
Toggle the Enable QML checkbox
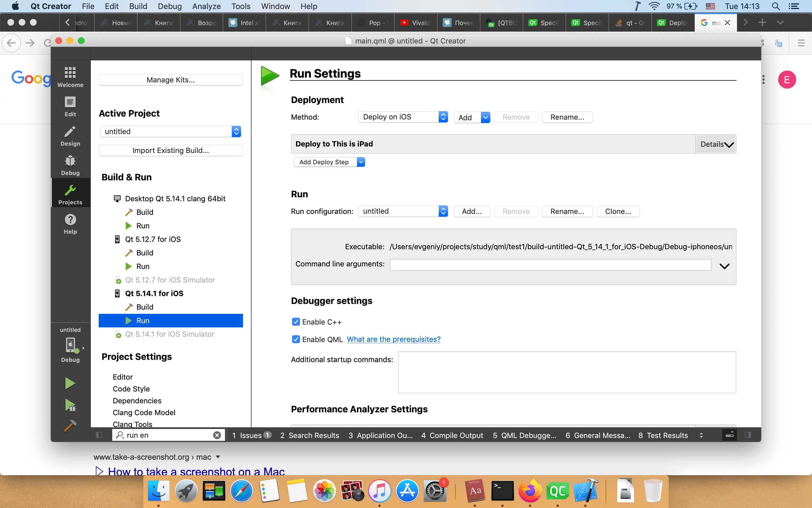pos(295,339)
